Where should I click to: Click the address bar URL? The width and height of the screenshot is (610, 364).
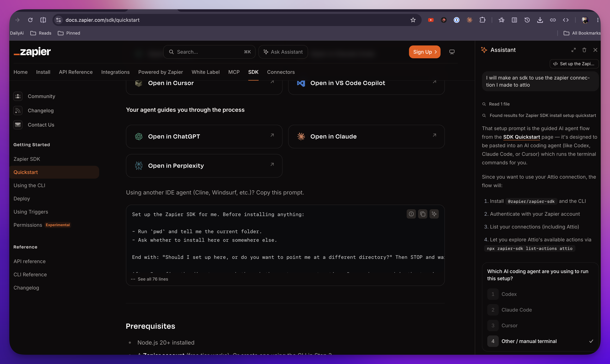[102, 20]
